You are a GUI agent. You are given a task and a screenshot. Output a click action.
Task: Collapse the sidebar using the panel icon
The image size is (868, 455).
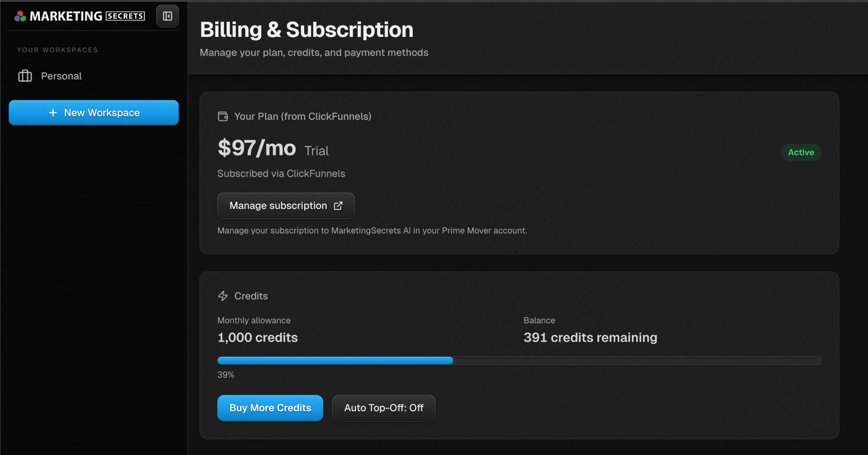pos(167,16)
